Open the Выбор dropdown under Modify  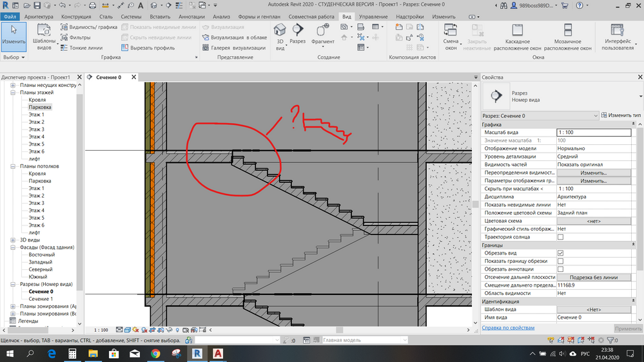click(14, 57)
